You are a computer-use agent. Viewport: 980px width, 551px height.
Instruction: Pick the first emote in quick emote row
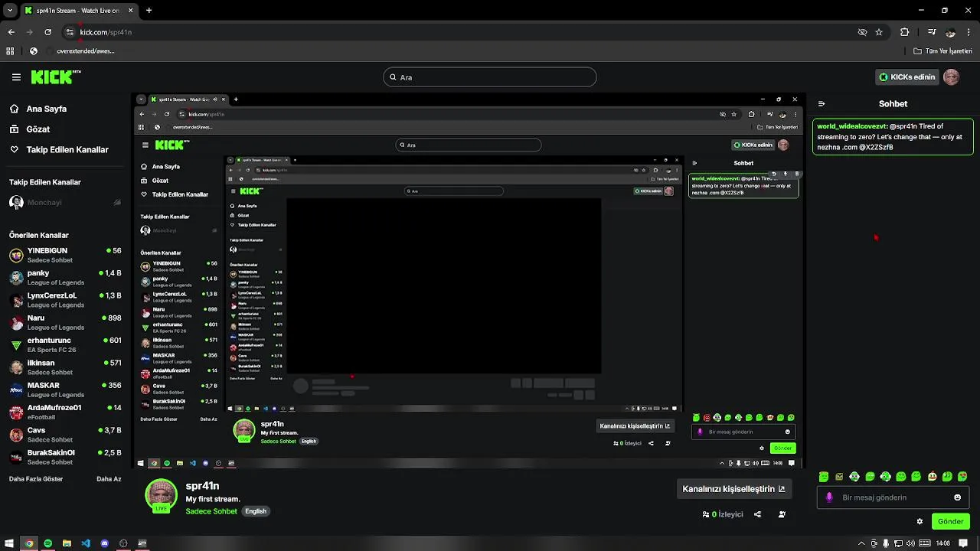tap(824, 477)
